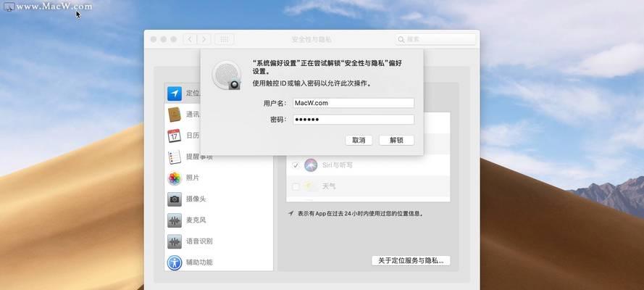Select the Contacts book icon in sidebar

pos(175,115)
